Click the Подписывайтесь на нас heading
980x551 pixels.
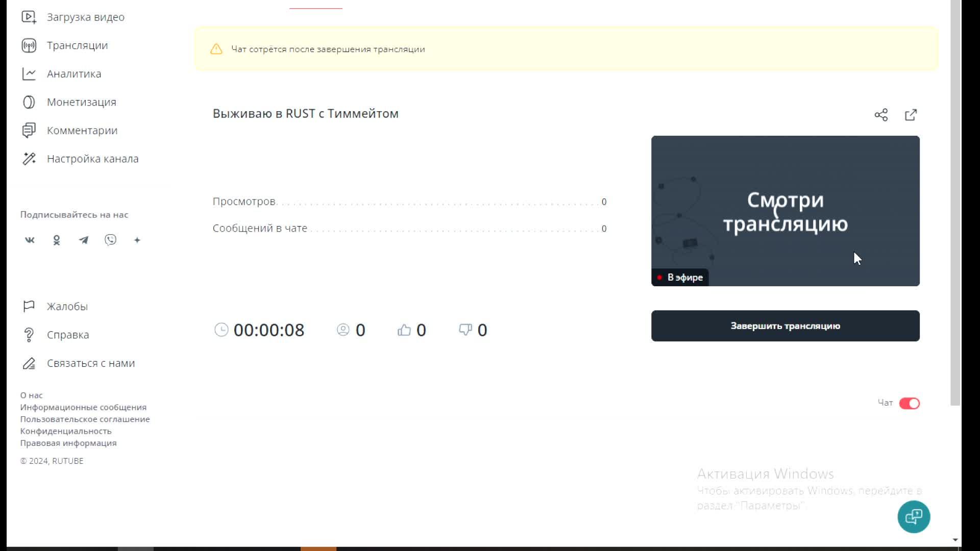click(75, 215)
